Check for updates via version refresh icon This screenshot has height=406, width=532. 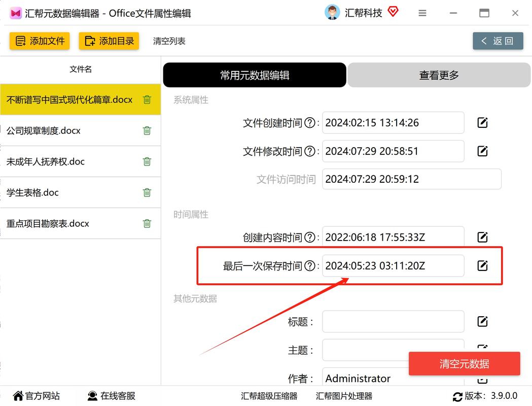tap(457, 396)
